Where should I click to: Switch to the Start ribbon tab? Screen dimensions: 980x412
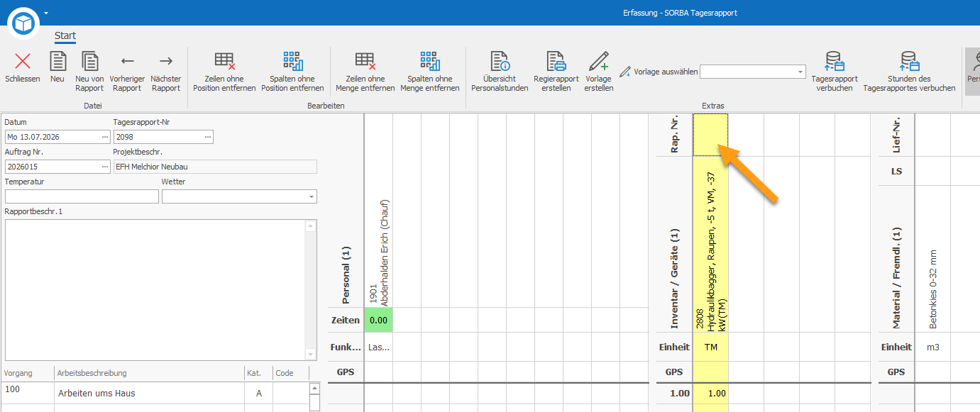[65, 35]
